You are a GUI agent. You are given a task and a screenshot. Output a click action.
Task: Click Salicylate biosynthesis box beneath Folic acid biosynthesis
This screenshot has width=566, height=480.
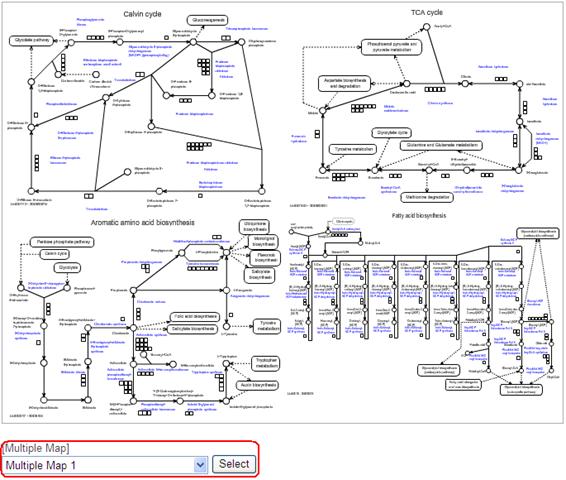pyautogui.click(x=193, y=329)
